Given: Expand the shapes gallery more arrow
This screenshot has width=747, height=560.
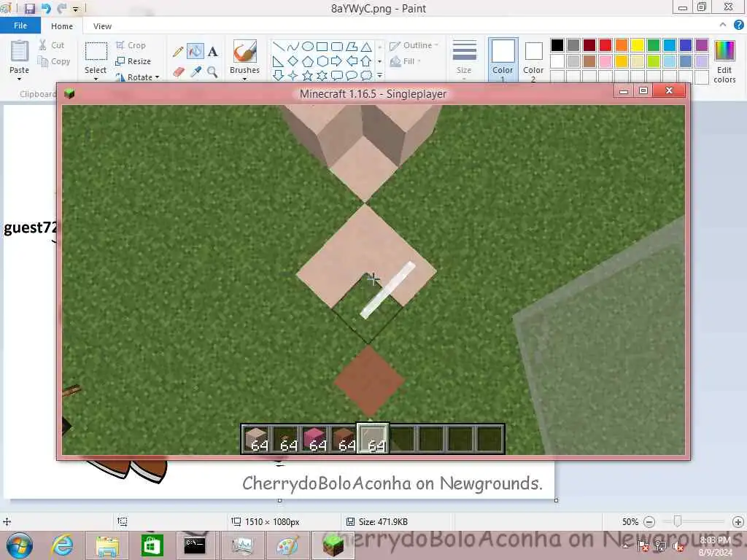Looking at the screenshot, I should [x=379, y=75].
